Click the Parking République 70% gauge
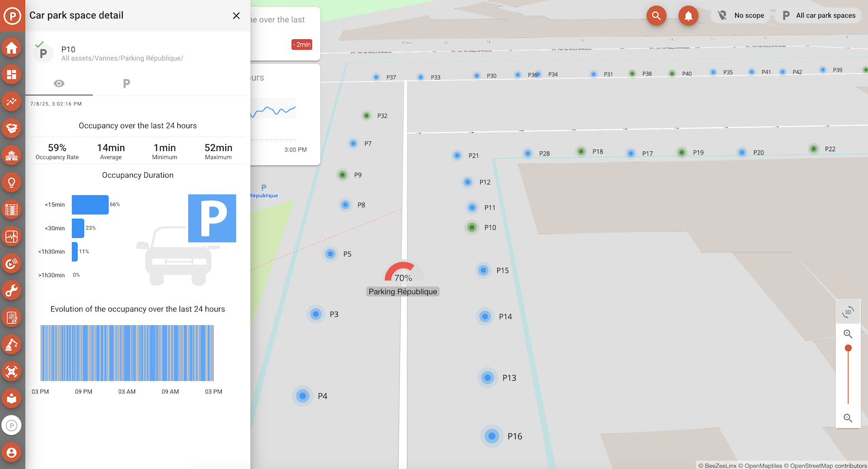The image size is (868, 469). pos(403,272)
